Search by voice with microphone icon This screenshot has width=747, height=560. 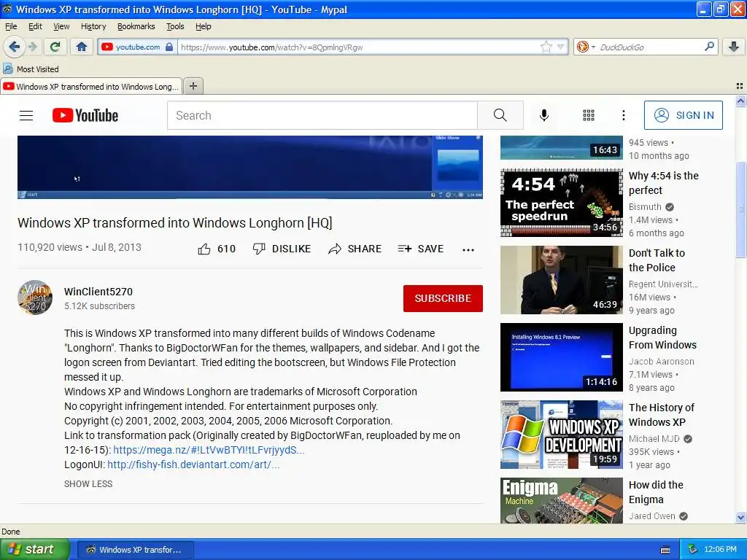544,115
